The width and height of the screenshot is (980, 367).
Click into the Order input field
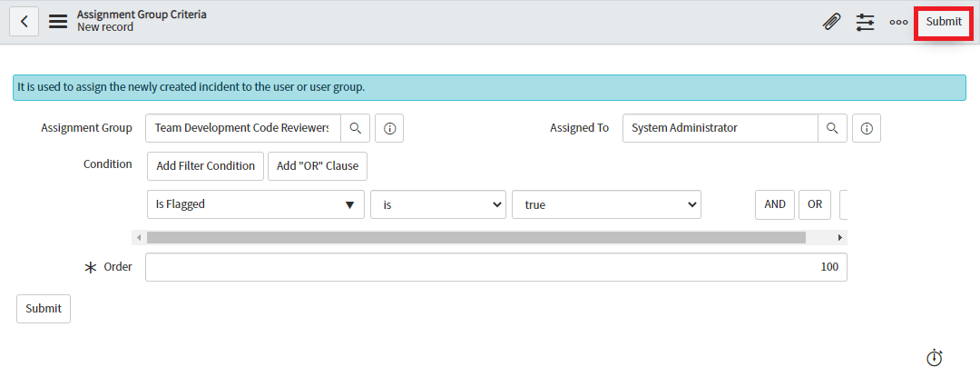pyautogui.click(x=495, y=267)
